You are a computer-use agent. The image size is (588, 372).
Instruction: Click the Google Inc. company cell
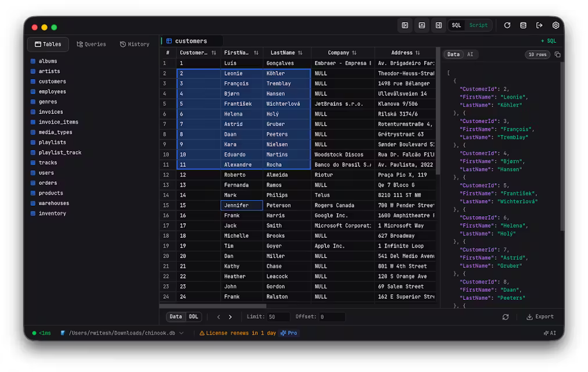coord(343,216)
